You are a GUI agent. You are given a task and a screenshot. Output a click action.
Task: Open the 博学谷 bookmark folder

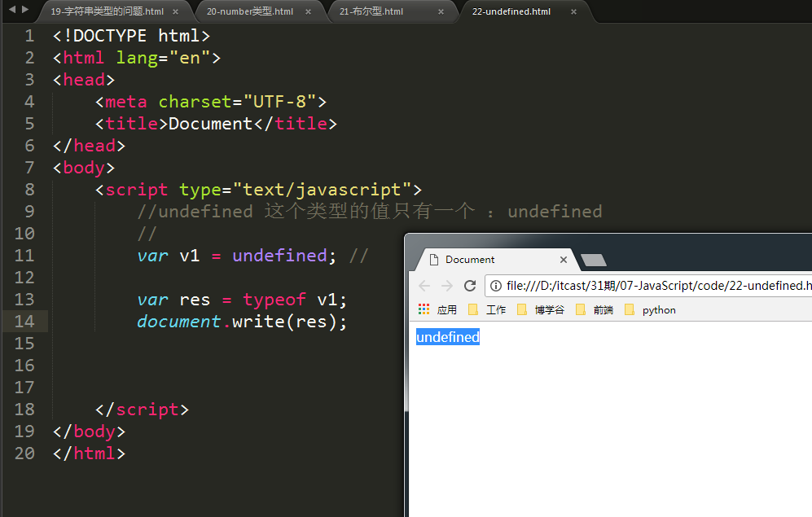[541, 310]
